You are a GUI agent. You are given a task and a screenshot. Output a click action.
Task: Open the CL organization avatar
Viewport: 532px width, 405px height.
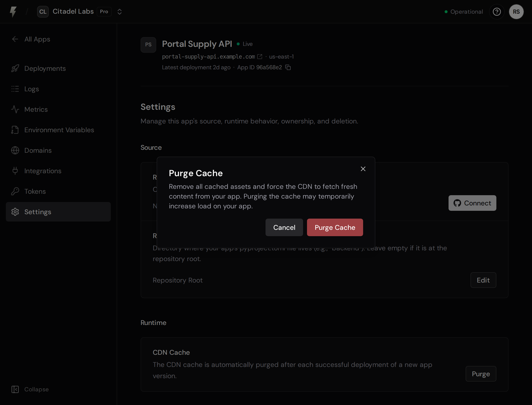pyautogui.click(x=43, y=12)
